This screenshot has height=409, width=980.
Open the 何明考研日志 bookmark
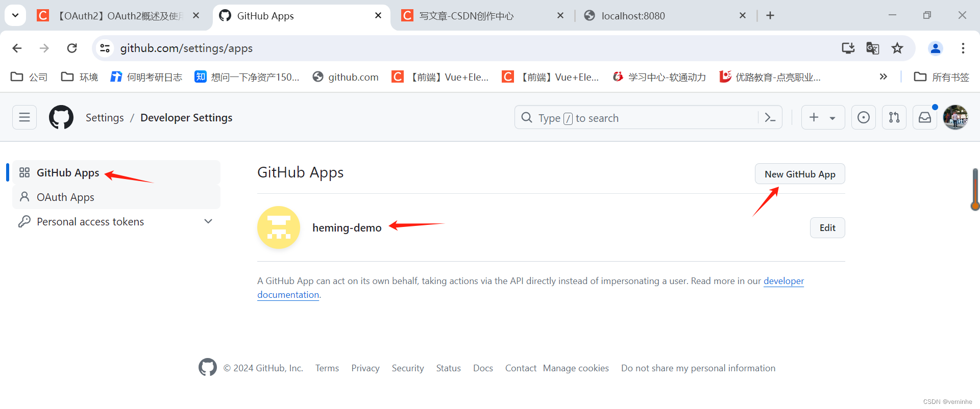pyautogui.click(x=146, y=77)
